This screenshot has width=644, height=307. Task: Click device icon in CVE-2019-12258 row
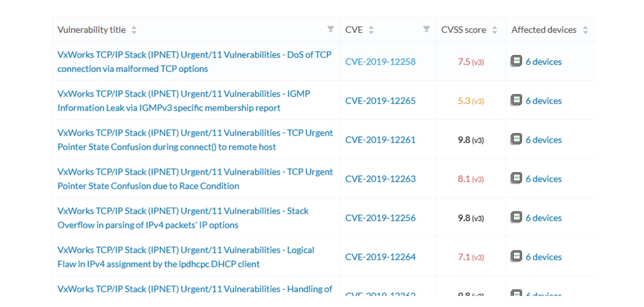[x=516, y=61]
